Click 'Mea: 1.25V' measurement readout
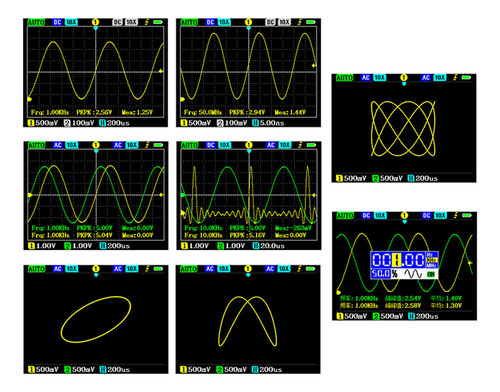500x392 pixels. click(x=137, y=112)
